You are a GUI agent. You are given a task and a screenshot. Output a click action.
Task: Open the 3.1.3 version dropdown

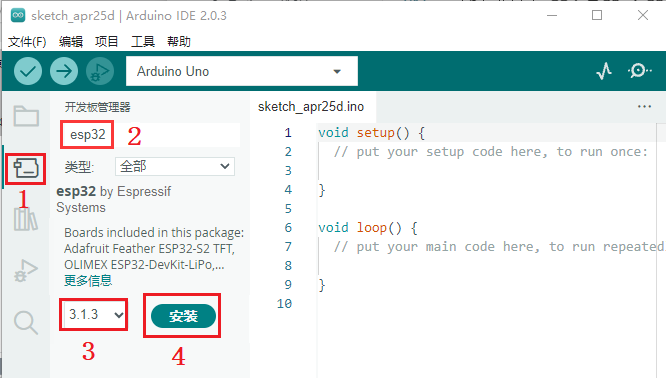point(94,315)
